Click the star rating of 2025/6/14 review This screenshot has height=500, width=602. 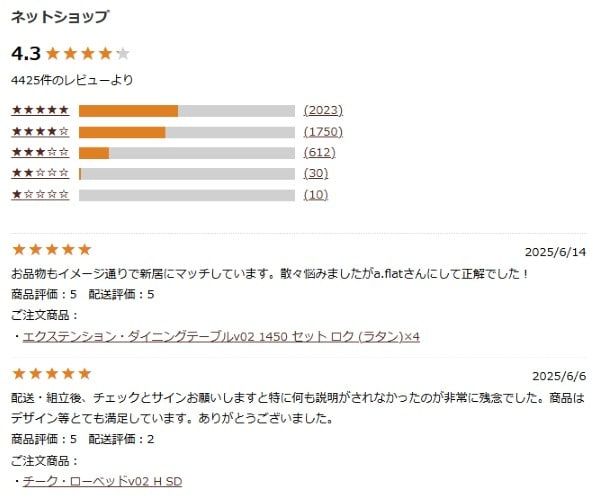[x=51, y=250]
